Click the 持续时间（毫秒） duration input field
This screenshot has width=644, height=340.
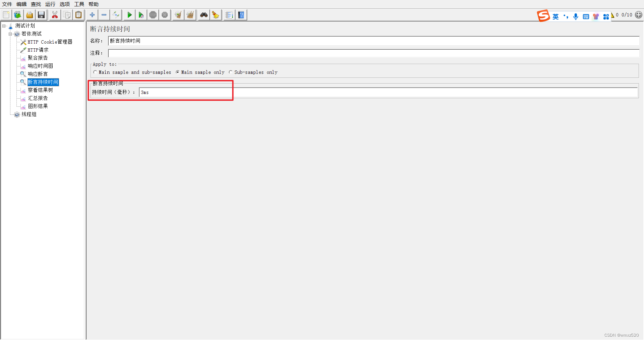[388, 92]
